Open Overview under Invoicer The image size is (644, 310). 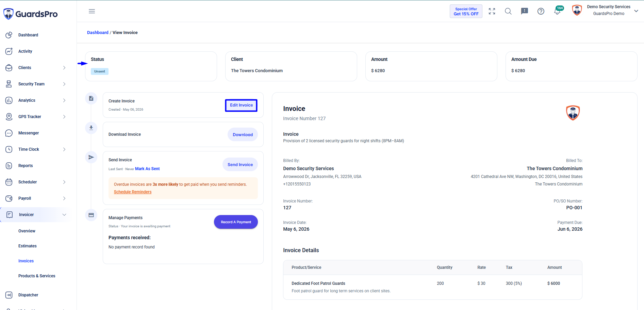point(27,231)
